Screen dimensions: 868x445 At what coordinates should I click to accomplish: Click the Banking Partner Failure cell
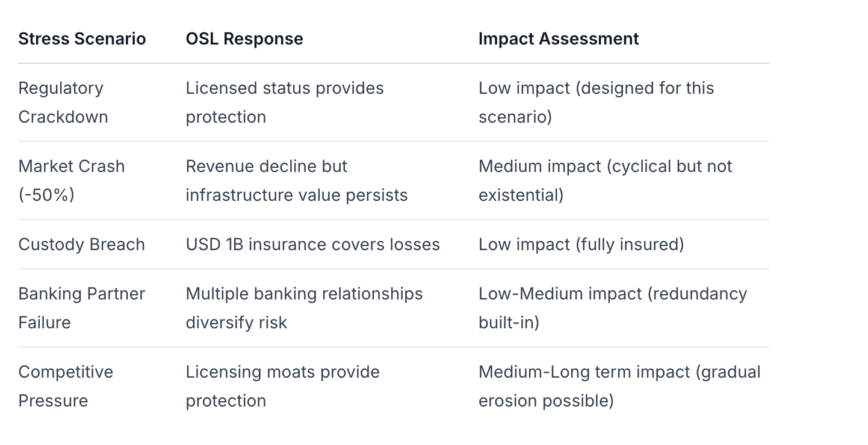pos(82,308)
